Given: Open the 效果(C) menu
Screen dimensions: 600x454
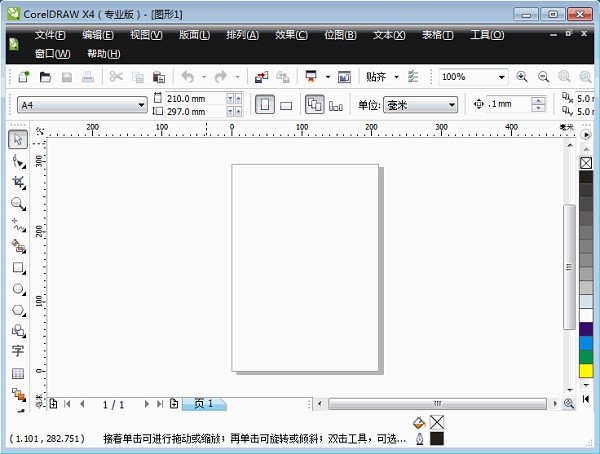Looking at the screenshot, I should (289, 35).
